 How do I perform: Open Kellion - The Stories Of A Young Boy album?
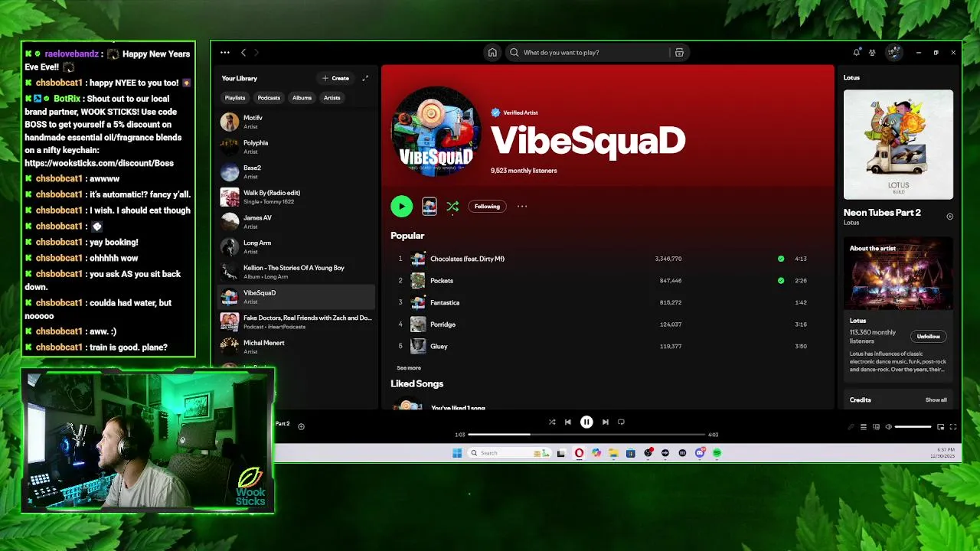click(296, 272)
